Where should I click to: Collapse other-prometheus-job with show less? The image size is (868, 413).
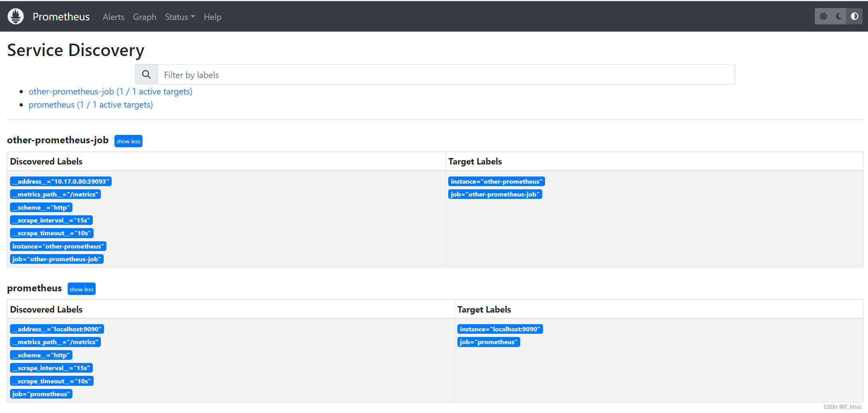[128, 141]
